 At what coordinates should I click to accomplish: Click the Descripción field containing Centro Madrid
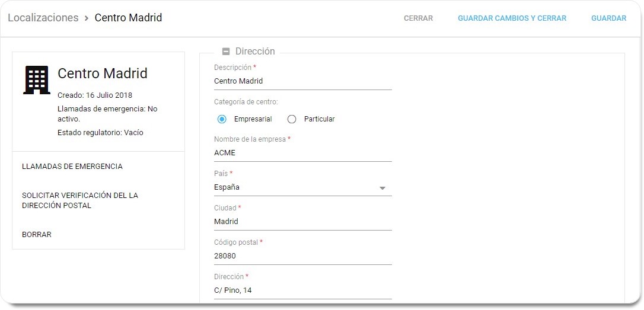302,81
